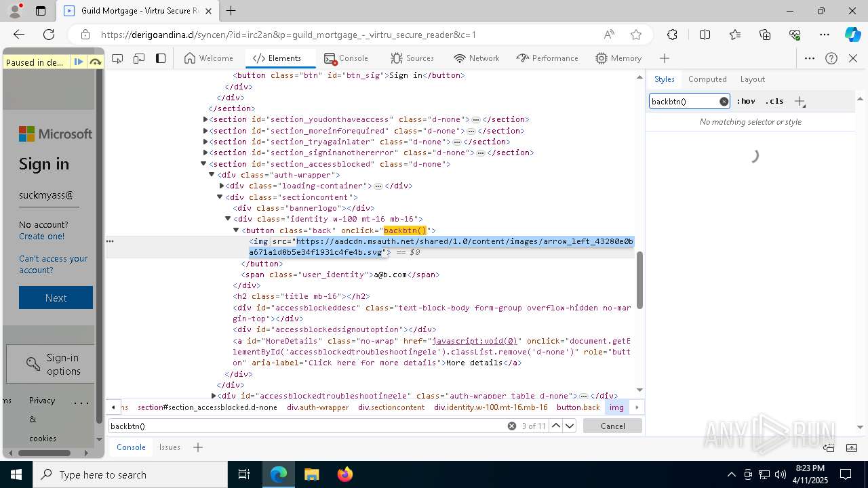The image size is (868, 488).
Task: Click the step over icon in paused overlay
Action: tap(95, 62)
